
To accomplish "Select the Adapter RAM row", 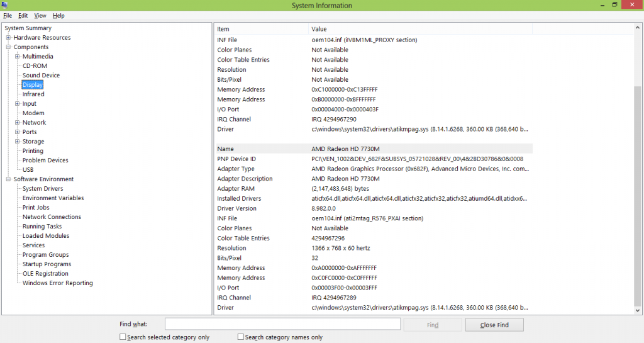I will click(374, 188).
